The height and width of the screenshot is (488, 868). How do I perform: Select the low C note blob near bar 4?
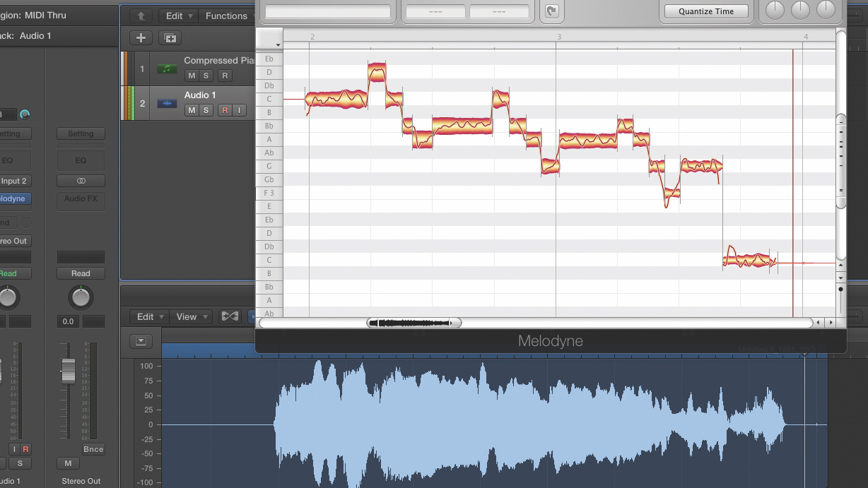[746, 261]
